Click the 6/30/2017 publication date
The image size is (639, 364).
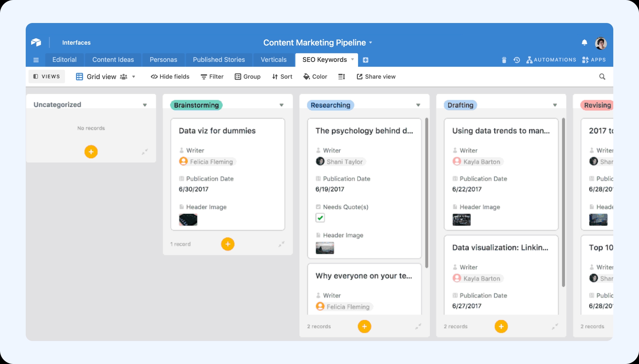[x=194, y=189]
